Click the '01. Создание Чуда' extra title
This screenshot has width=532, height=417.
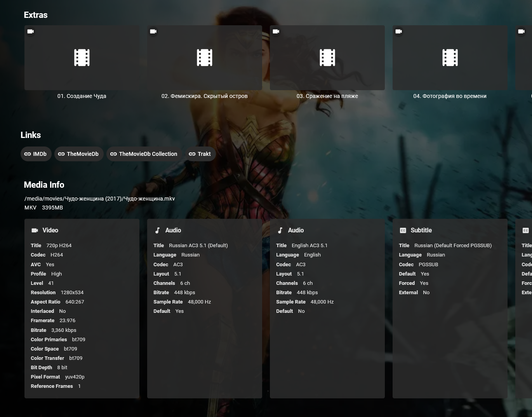pyautogui.click(x=82, y=96)
